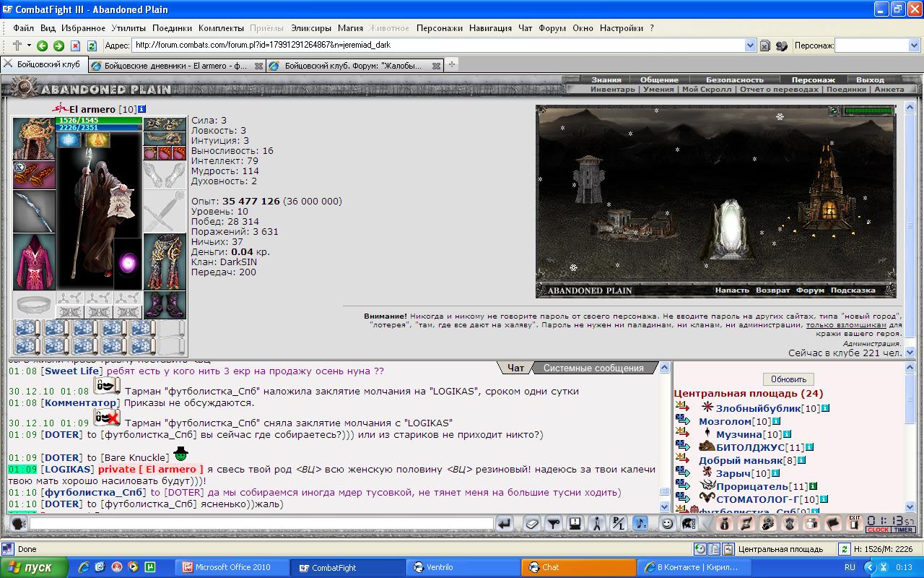The height and width of the screenshot is (578, 924).
Task: Toggle the CLOCK mode label
Action: (878, 530)
